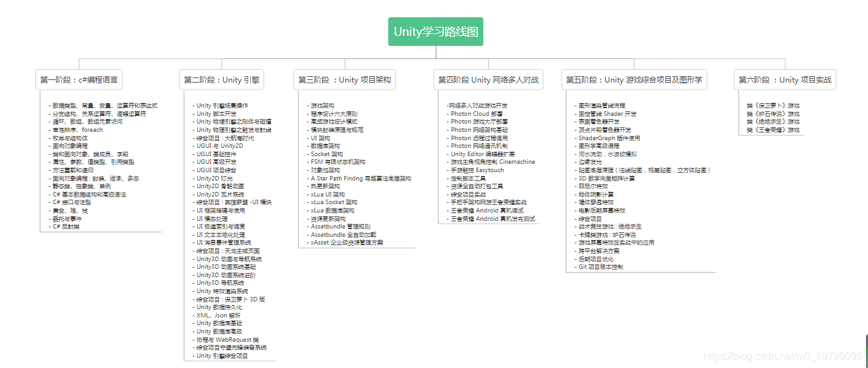
Task: Click the '类《保卫萝卜》游戏' line
Action: [773, 106]
